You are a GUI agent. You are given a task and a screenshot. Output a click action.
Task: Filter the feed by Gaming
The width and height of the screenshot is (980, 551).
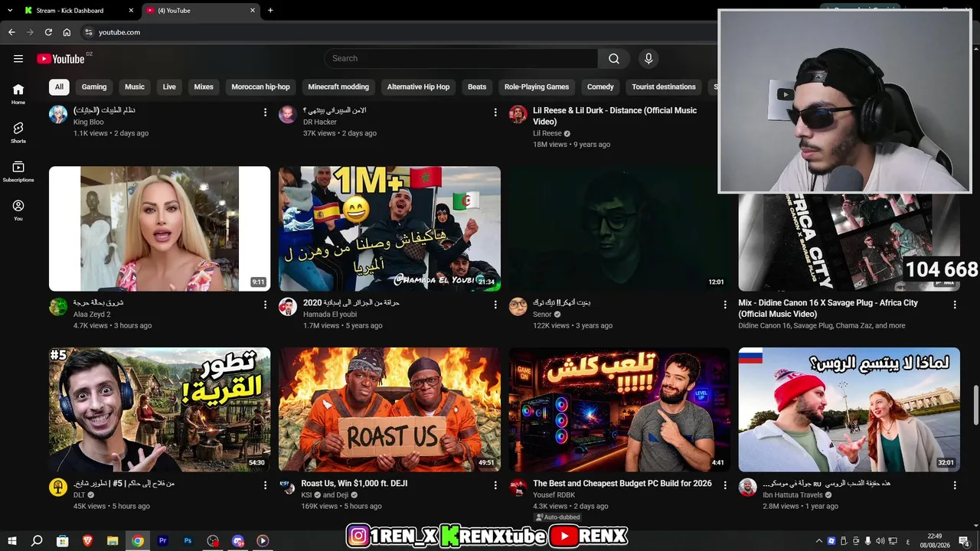pyautogui.click(x=94, y=86)
